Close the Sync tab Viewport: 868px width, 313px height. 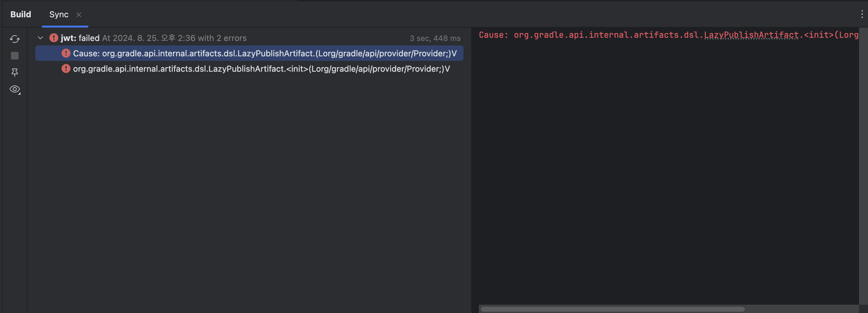[x=79, y=14]
